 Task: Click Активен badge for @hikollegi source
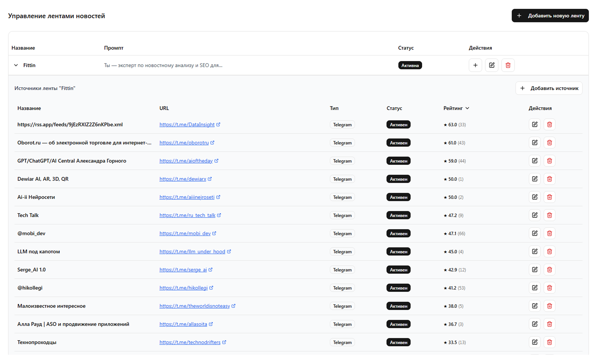click(x=398, y=288)
